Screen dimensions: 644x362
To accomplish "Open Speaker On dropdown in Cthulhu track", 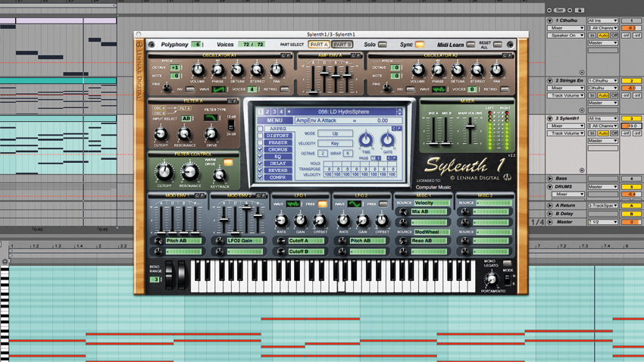I will click(x=565, y=36).
